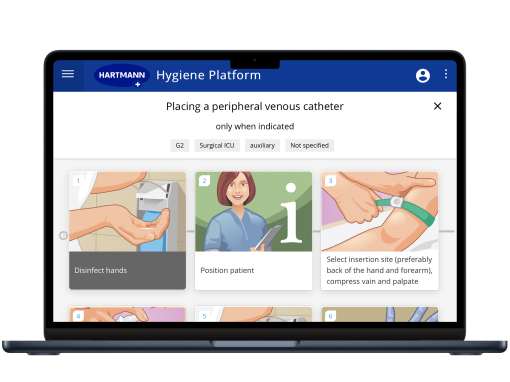The height and width of the screenshot is (382, 510).
Task: Click the Surgical ICU tag
Action: click(217, 146)
